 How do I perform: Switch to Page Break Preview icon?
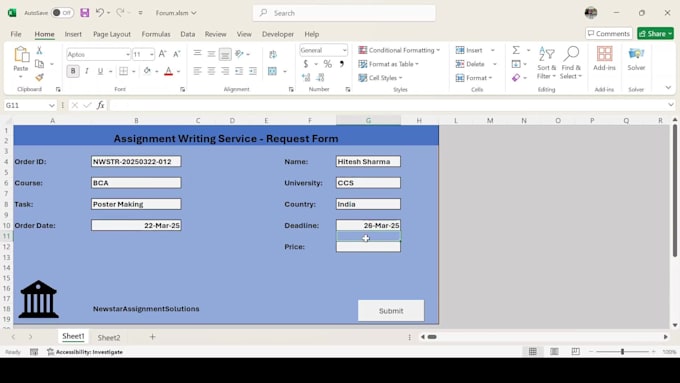pos(575,351)
